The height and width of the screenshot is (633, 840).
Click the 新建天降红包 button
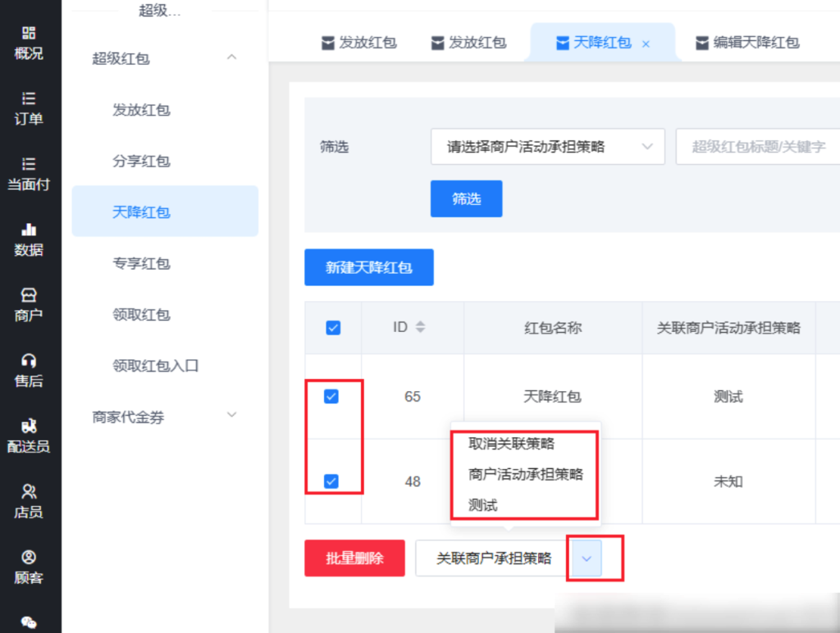click(368, 267)
